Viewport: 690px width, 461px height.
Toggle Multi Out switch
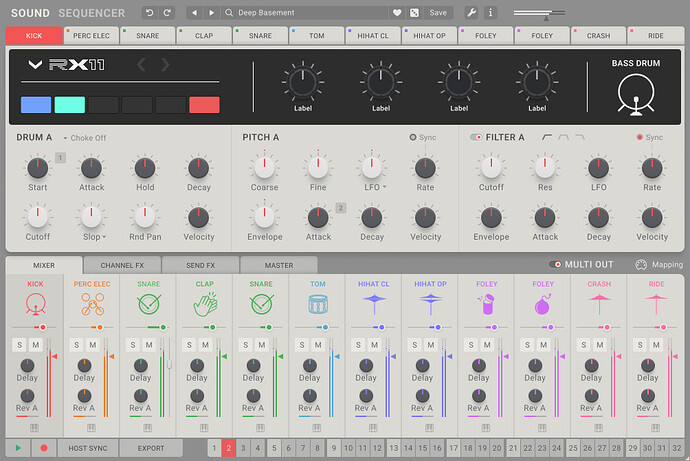(x=555, y=264)
